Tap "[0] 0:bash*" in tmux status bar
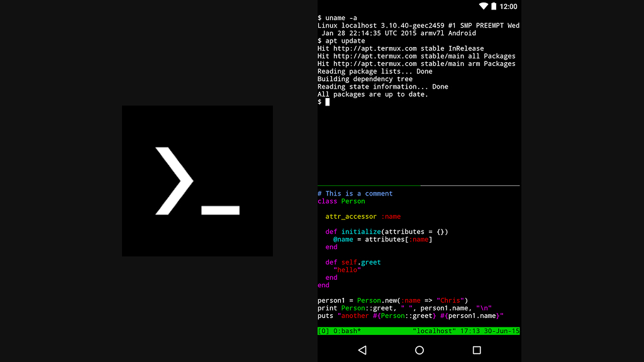The image size is (644, 362). click(339, 331)
